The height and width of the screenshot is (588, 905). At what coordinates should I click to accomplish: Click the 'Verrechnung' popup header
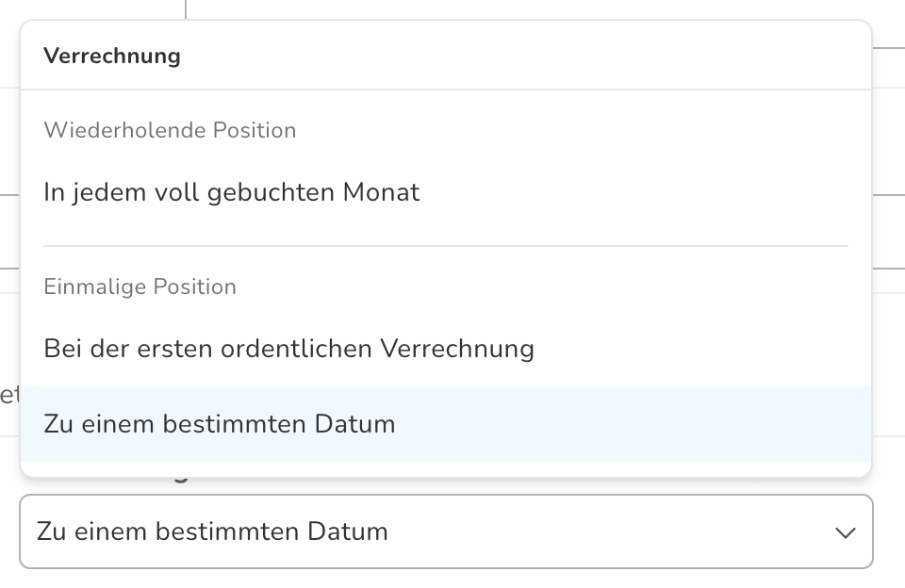[x=112, y=56]
